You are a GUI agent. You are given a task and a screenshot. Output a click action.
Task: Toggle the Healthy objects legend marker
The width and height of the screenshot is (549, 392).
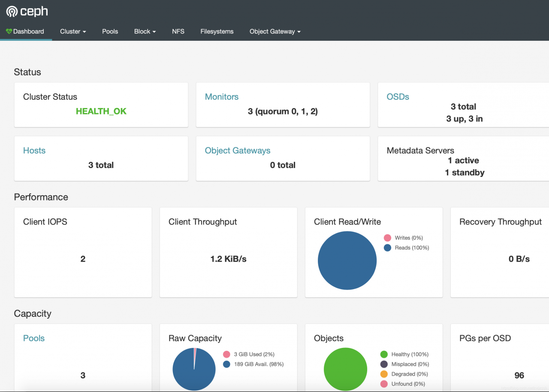click(384, 354)
